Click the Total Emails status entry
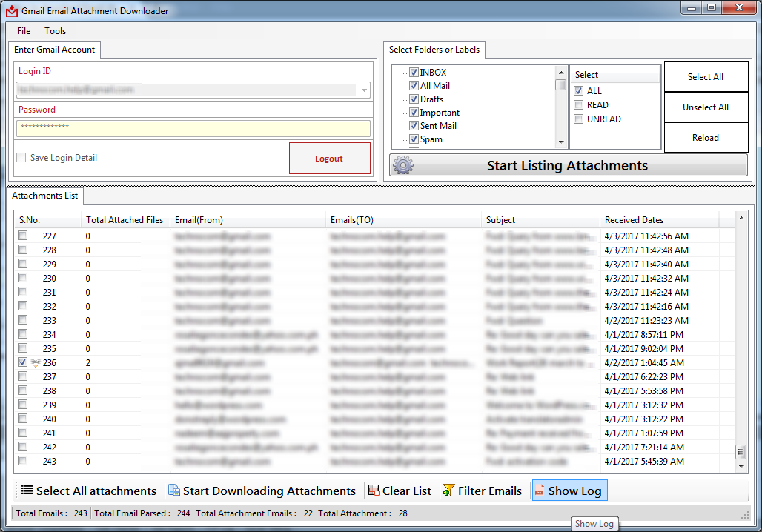 coord(51,513)
